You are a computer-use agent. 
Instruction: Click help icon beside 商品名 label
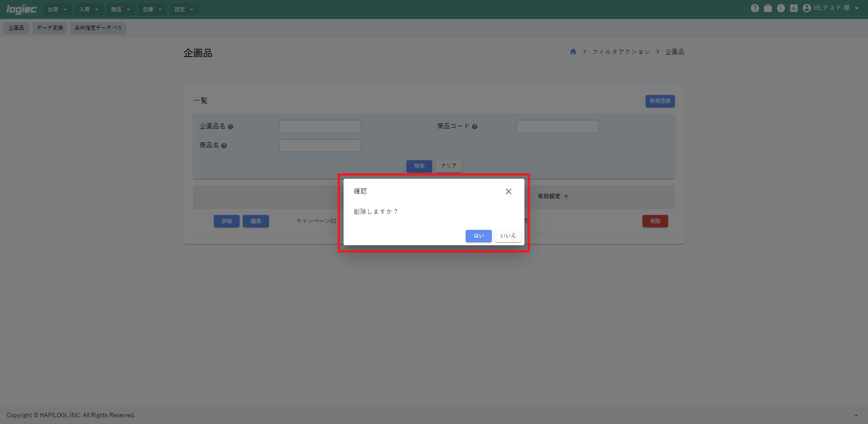224,146
